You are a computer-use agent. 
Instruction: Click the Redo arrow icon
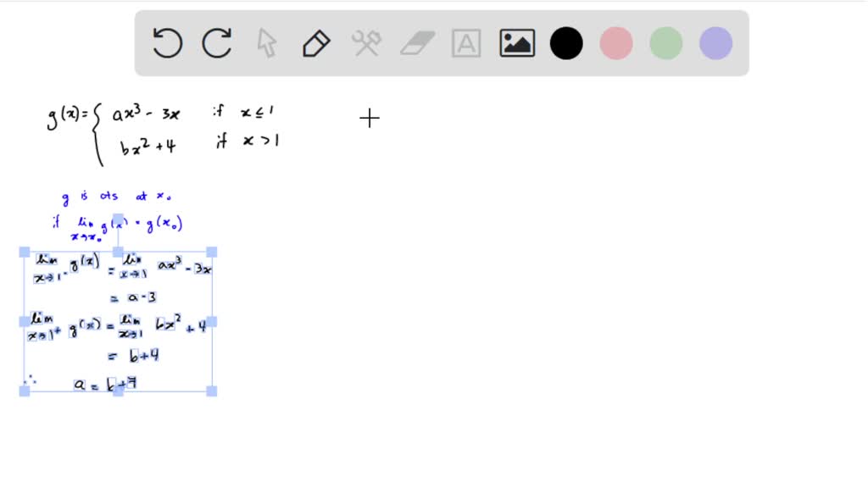[216, 42]
